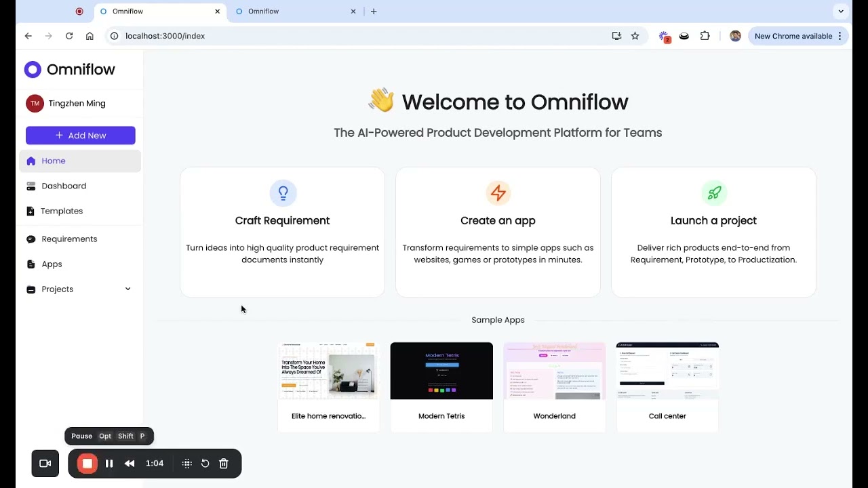
Task: Open the Create an app card title
Action: 498,220
